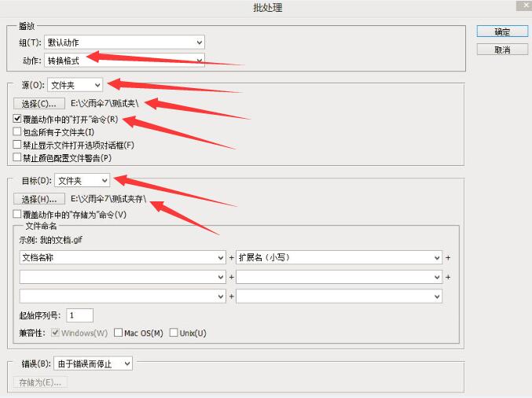Click the 取消 button
The height and width of the screenshot is (398, 532).
502,50
